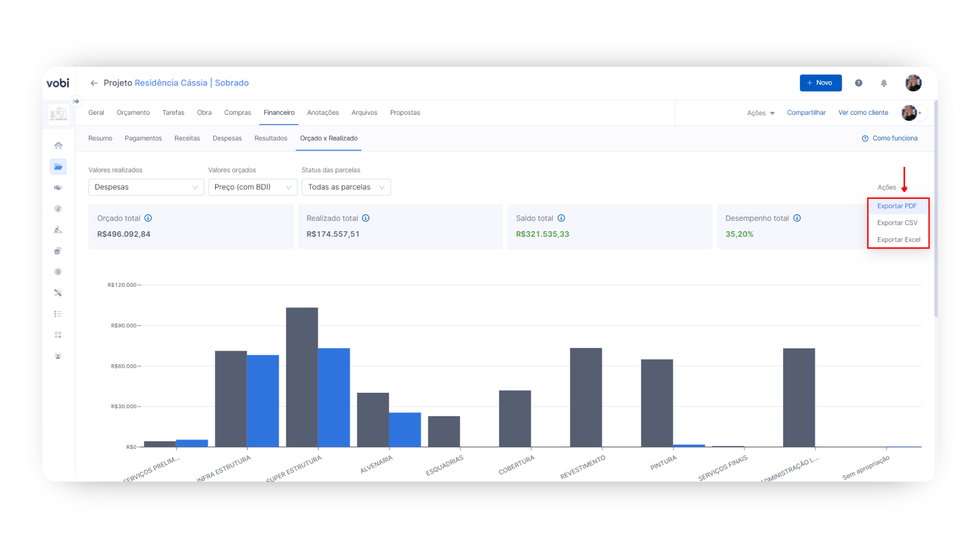
Task: Click the back arrow beside Projeto
Action: pyautogui.click(x=94, y=83)
